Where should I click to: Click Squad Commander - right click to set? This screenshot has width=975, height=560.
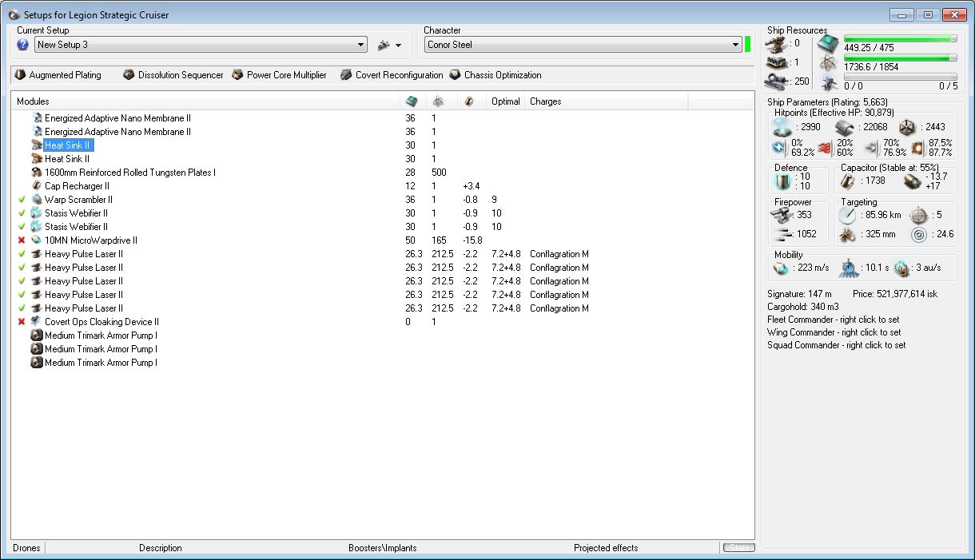coord(836,345)
